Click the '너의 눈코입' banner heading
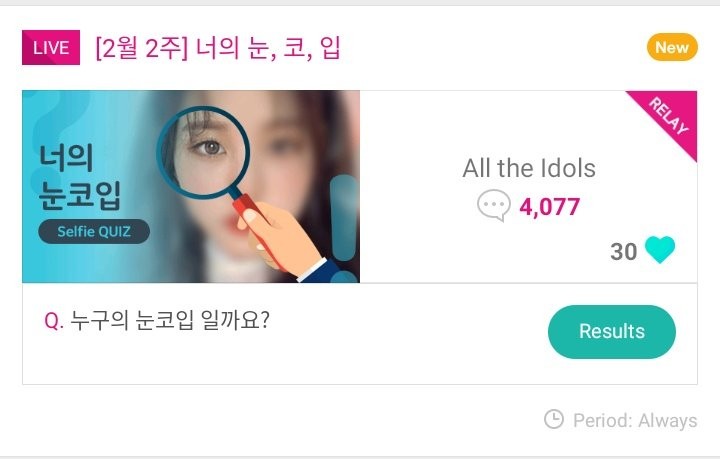 80,176
